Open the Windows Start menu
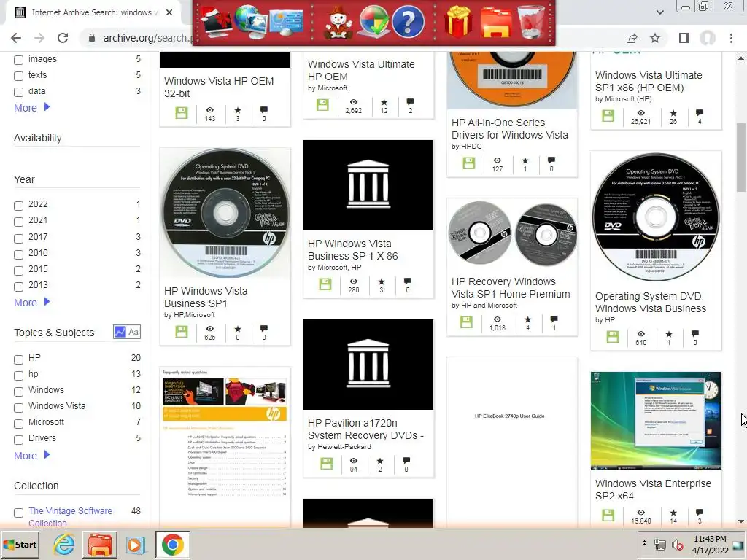747x560 pixels. click(x=20, y=545)
